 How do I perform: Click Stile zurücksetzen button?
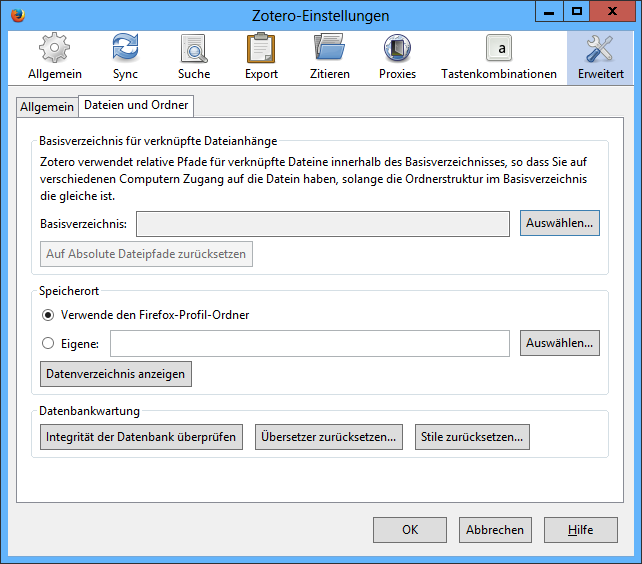472,437
